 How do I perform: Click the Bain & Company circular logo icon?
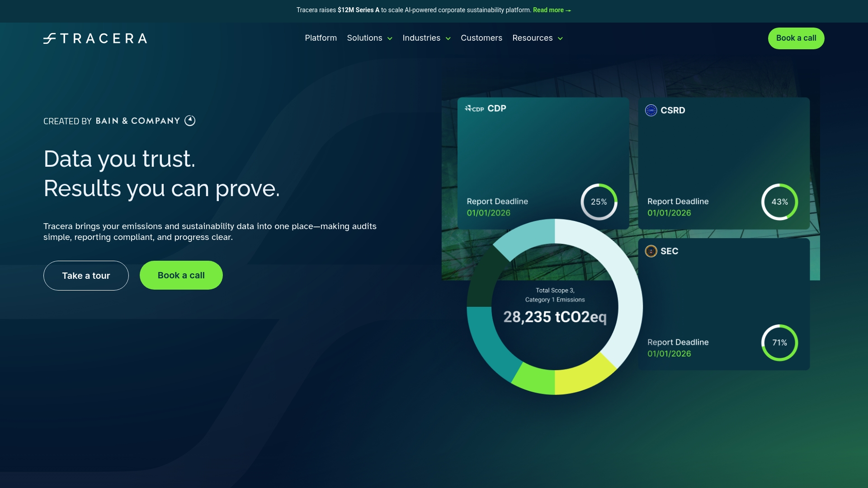pos(190,121)
